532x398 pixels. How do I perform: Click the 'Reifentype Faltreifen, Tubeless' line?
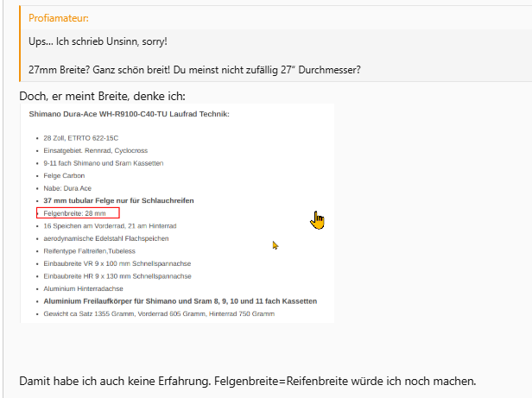96,250
